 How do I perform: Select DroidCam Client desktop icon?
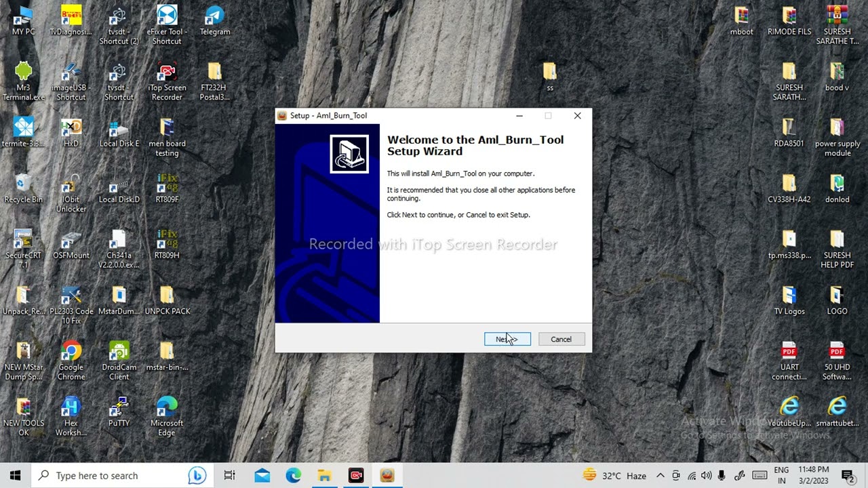pyautogui.click(x=119, y=360)
